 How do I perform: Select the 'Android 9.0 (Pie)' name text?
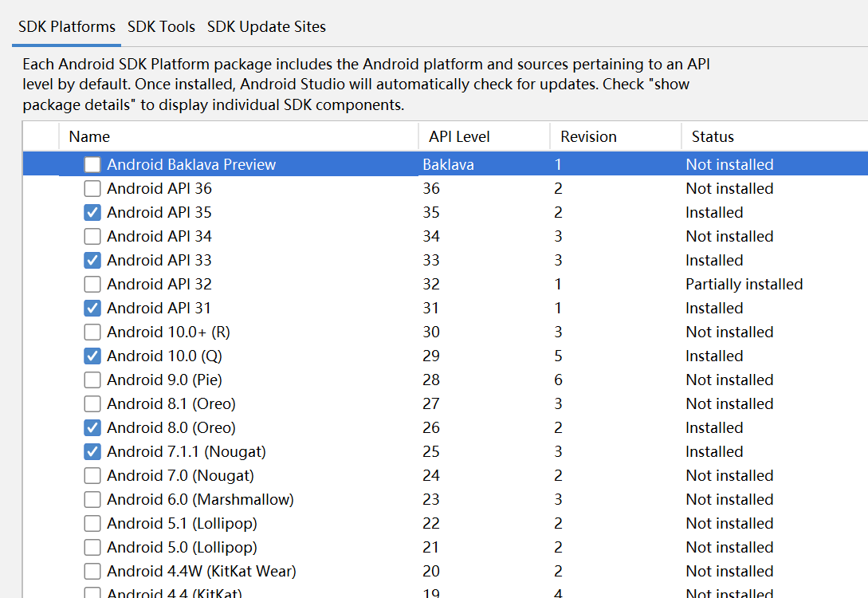(164, 380)
